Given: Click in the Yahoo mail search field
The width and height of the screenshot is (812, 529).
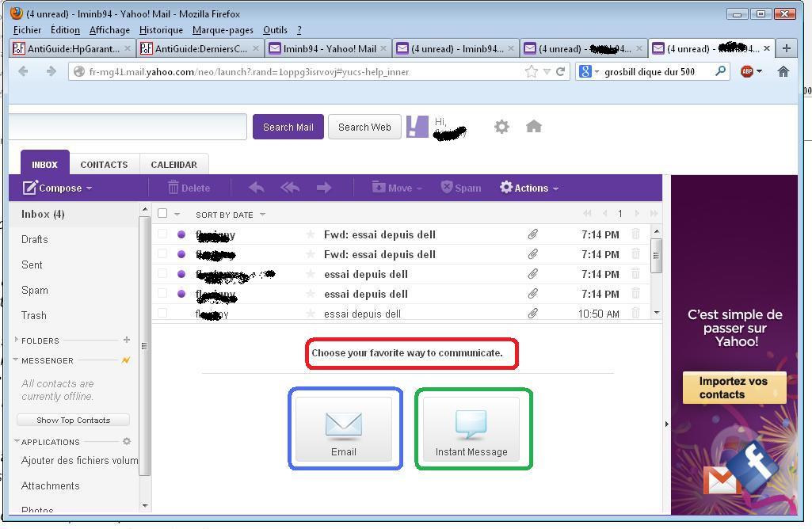Looking at the screenshot, I should 128,127.
